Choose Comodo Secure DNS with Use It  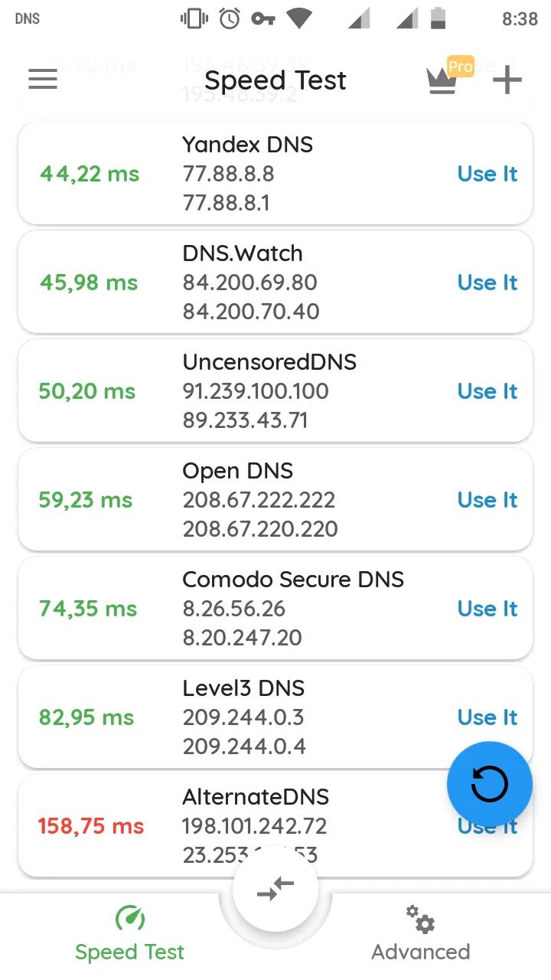tap(487, 609)
